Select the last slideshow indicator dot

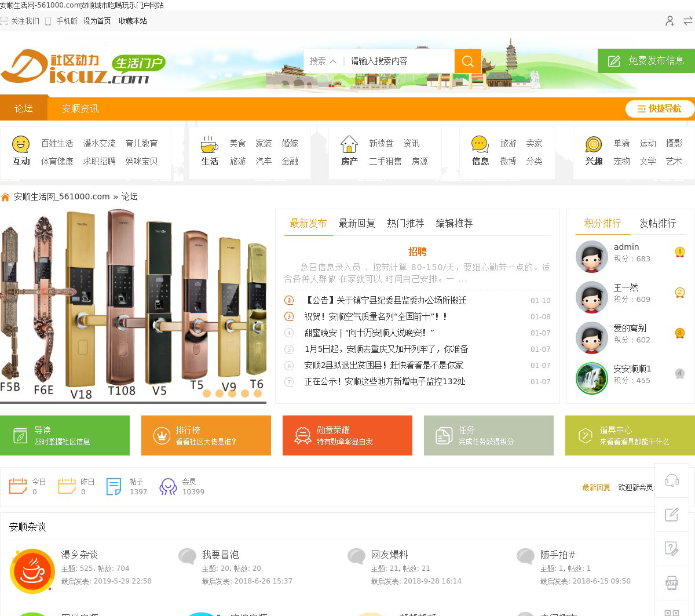coord(258,393)
